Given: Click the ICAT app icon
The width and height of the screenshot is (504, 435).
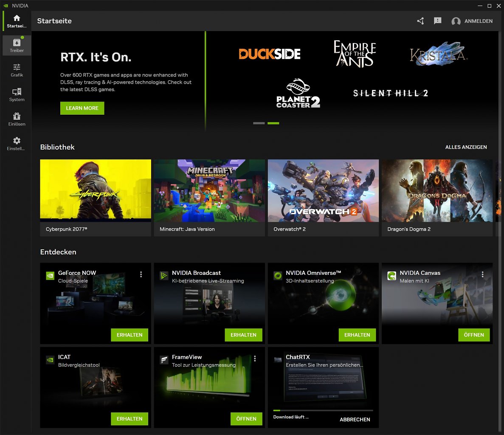Looking at the screenshot, I should pos(50,360).
